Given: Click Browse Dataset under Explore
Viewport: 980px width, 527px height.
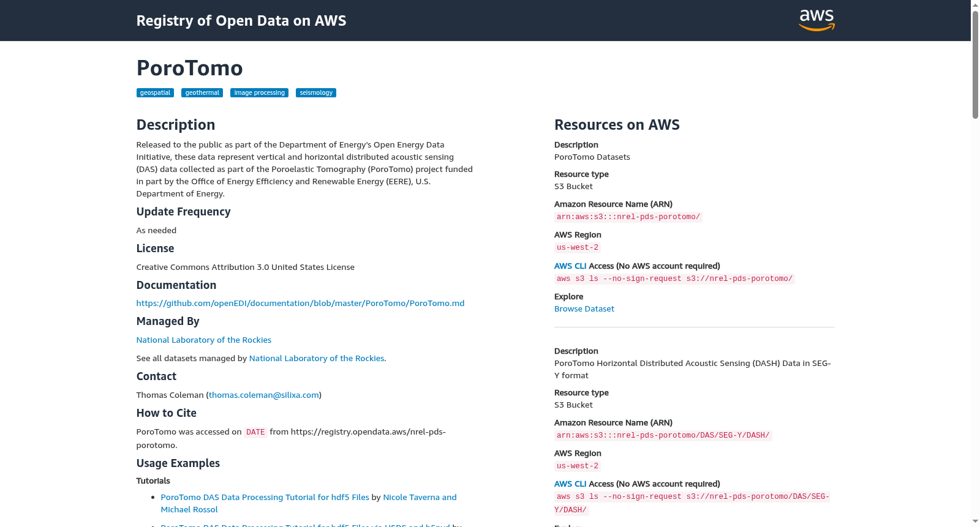Looking at the screenshot, I should coord(584,309).
